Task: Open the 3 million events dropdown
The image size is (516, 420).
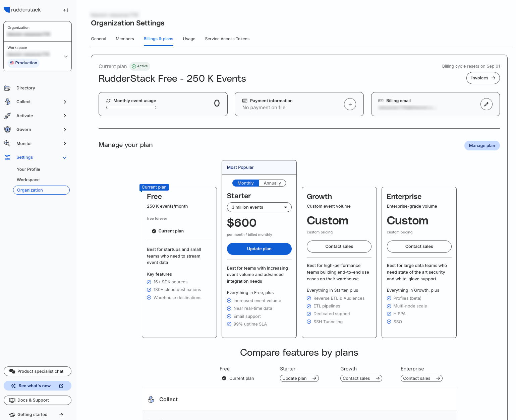Action: click(x=259, y=207)
